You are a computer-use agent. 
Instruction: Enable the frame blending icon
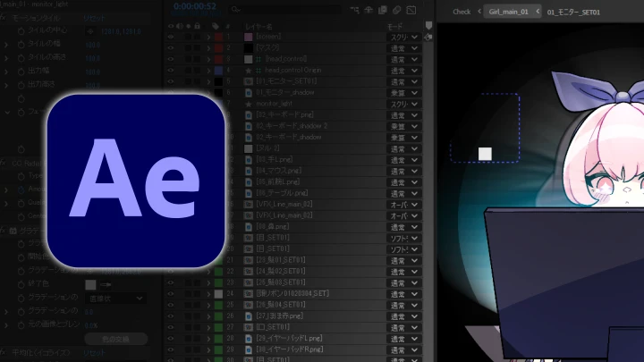click(x=382, y=11)
